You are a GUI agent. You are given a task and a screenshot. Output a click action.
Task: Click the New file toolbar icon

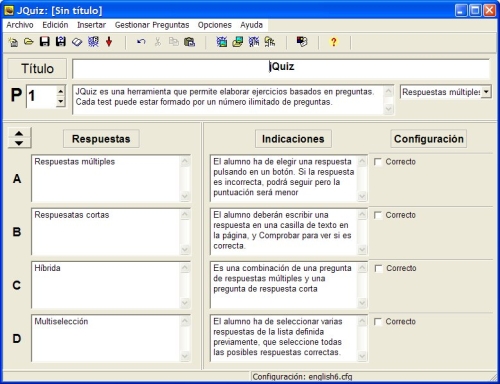pyautogui.click(x=13, y=42)
